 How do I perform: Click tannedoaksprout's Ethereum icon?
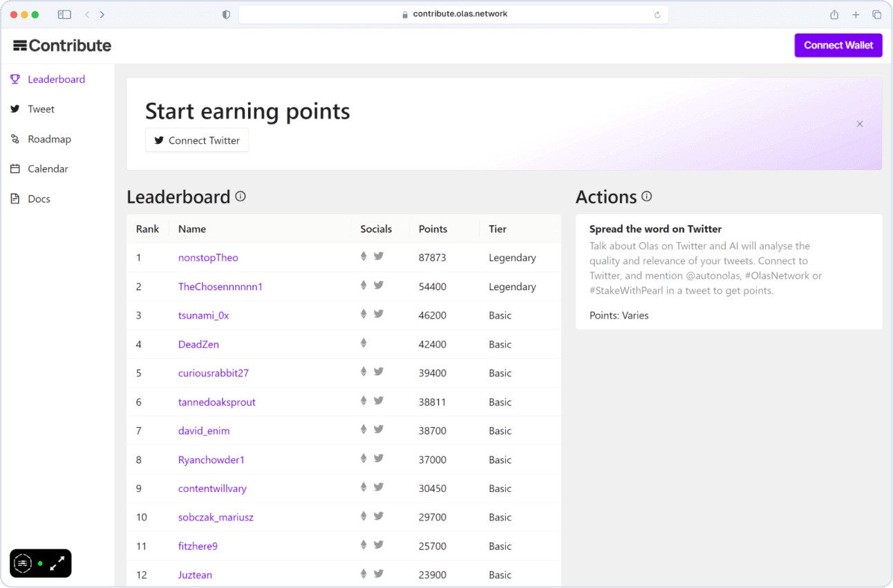(364, 400)
